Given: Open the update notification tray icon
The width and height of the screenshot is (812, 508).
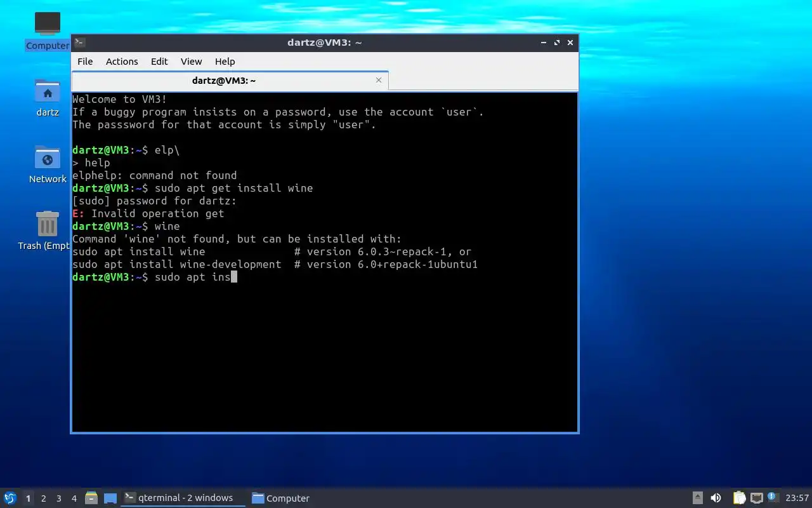Looking at the screenshot, I should click(772, 497).
